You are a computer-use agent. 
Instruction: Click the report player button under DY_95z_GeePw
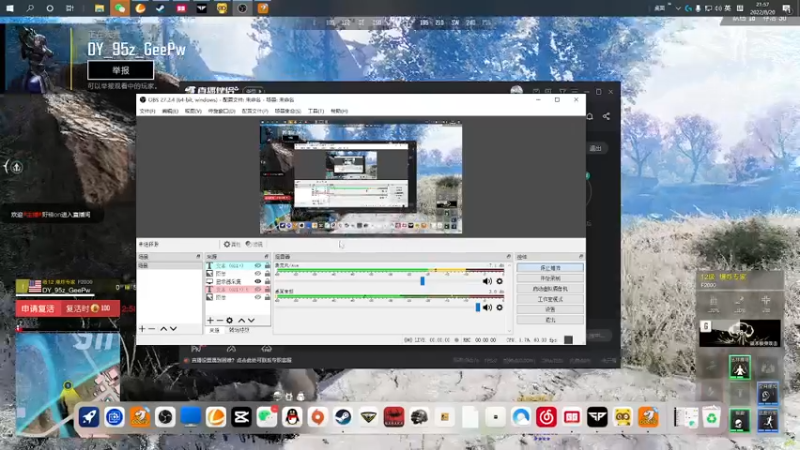click(x=120, y=70)
